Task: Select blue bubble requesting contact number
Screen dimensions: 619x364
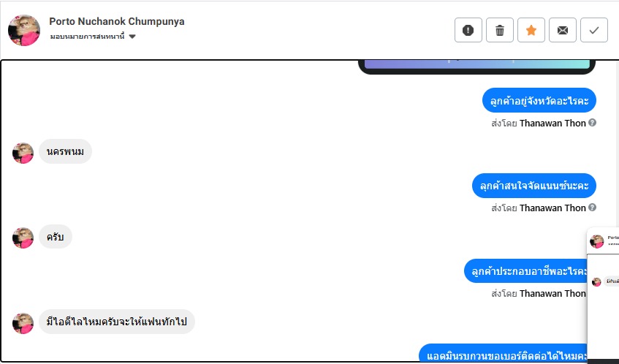Action: pyautogui.click(x=503, y=353)
